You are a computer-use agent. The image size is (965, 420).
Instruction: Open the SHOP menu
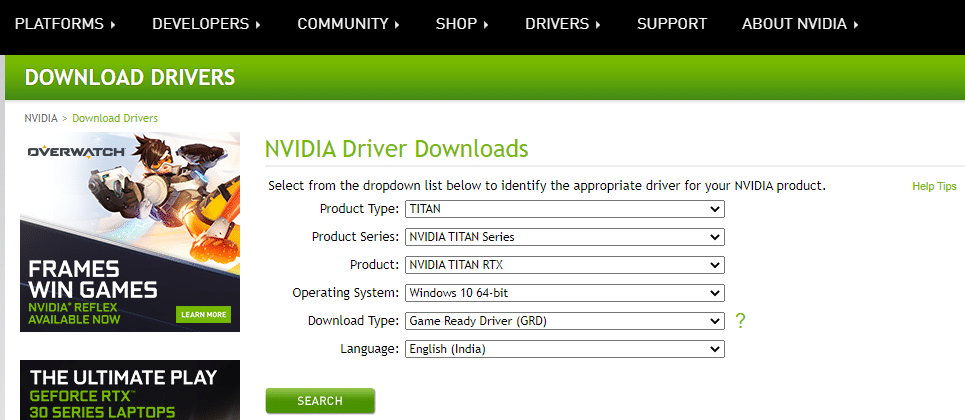[x=462, y=24]
